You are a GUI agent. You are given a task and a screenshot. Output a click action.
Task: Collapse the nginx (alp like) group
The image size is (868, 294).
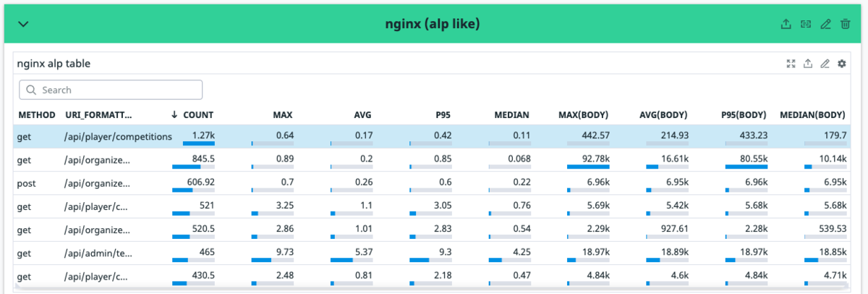pyautogui.click(x=23, y=24)
